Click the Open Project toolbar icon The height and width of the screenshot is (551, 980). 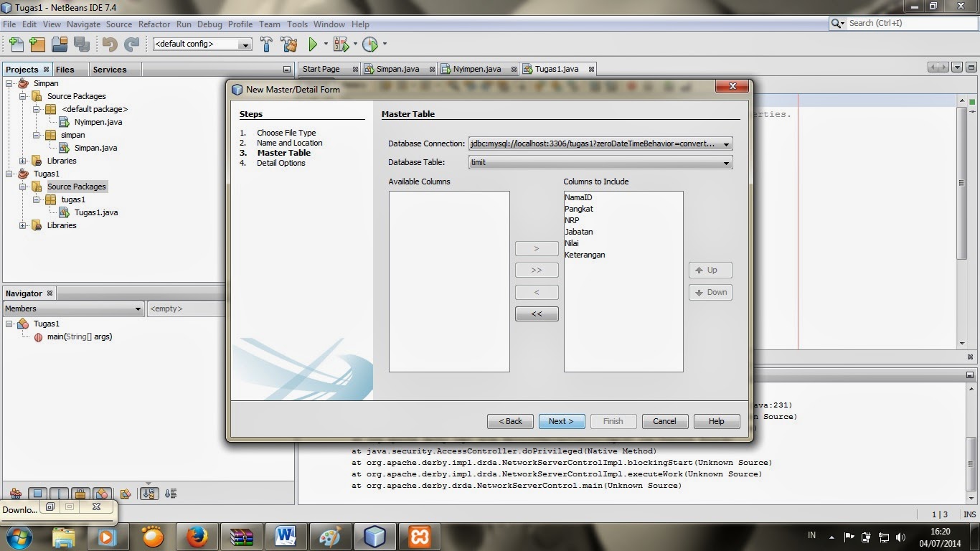coord(60,44)
